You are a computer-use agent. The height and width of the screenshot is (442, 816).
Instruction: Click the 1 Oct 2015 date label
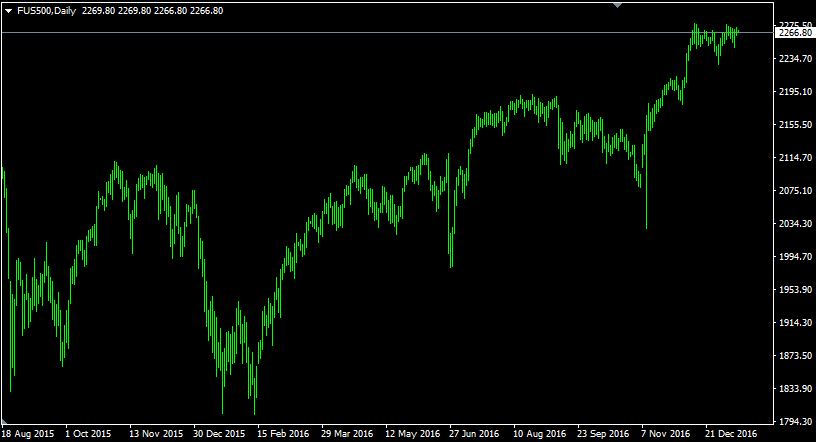(x=88, y=433)
